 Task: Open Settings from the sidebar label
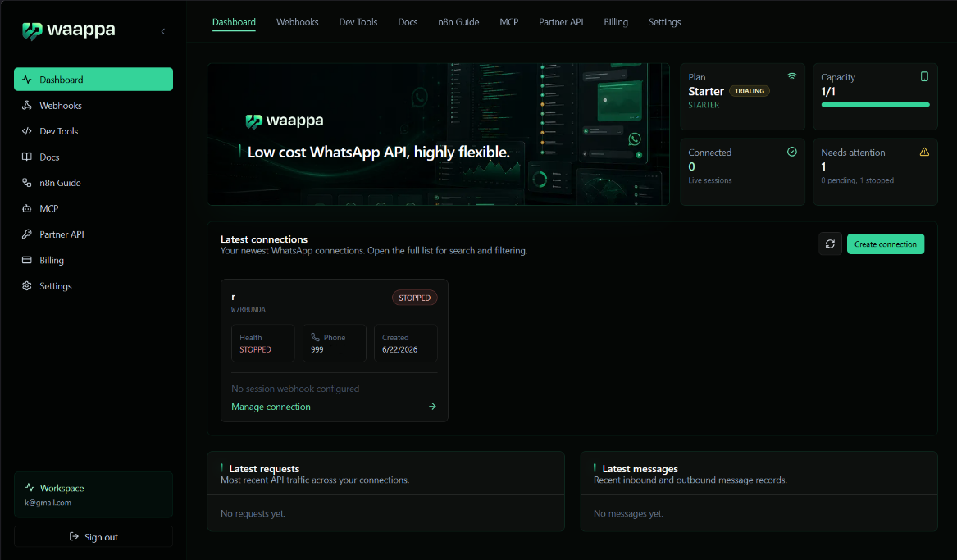coord(56,286)
